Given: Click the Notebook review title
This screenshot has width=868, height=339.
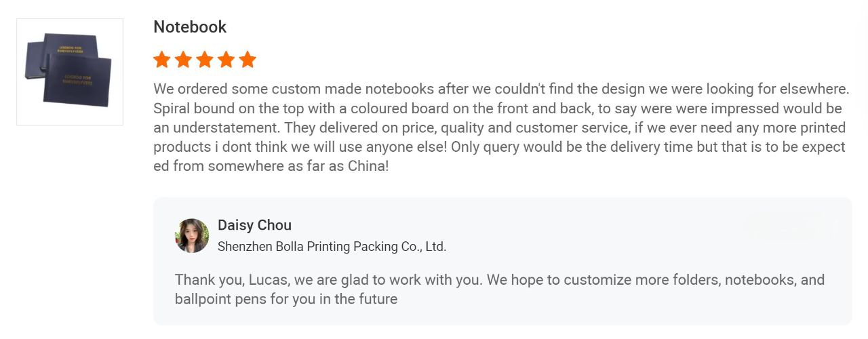Looking at the screenshot, I should coord(190,27).
